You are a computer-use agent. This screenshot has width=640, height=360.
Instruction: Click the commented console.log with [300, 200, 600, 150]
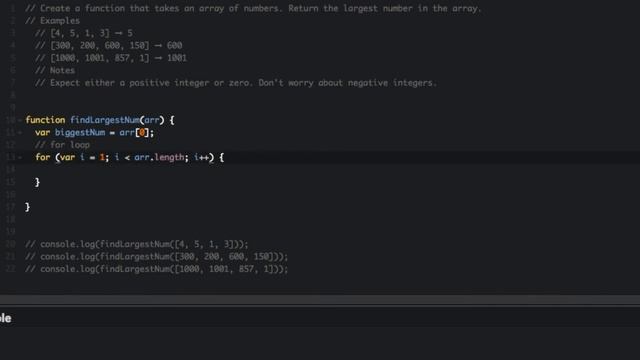(x=157, y=257)
